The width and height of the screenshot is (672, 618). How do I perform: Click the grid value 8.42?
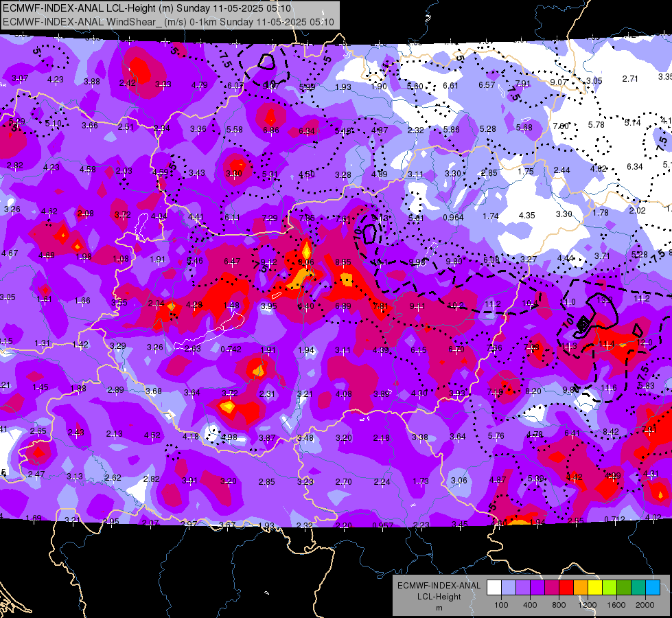[x=611, y=431]
